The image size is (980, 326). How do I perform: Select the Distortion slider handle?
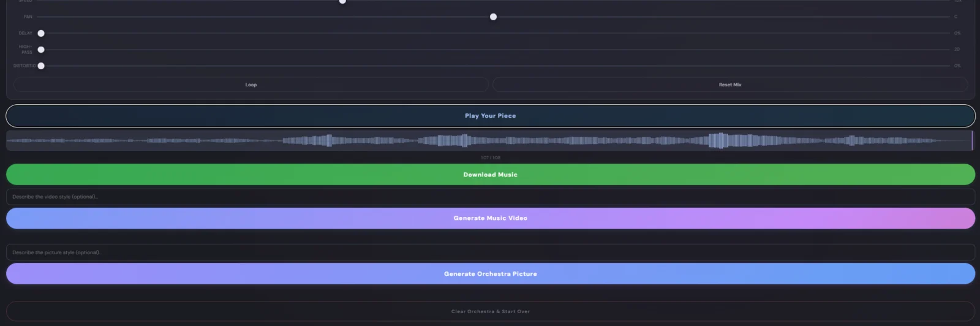point(41,66)
